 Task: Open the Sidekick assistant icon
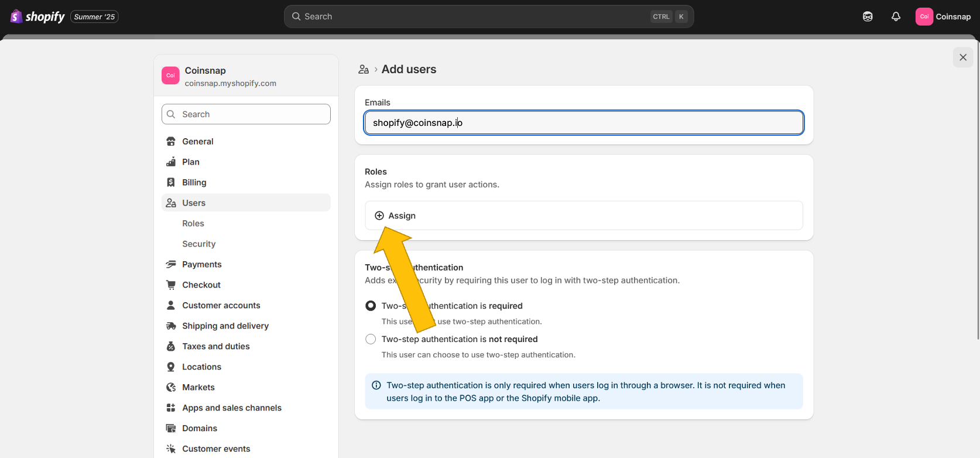868,16
